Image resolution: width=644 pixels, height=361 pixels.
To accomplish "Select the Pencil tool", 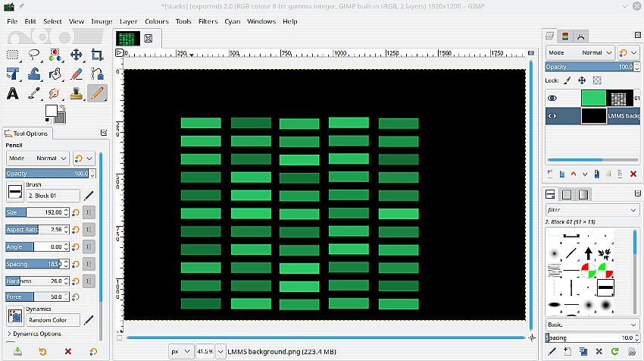I will 97,93.
